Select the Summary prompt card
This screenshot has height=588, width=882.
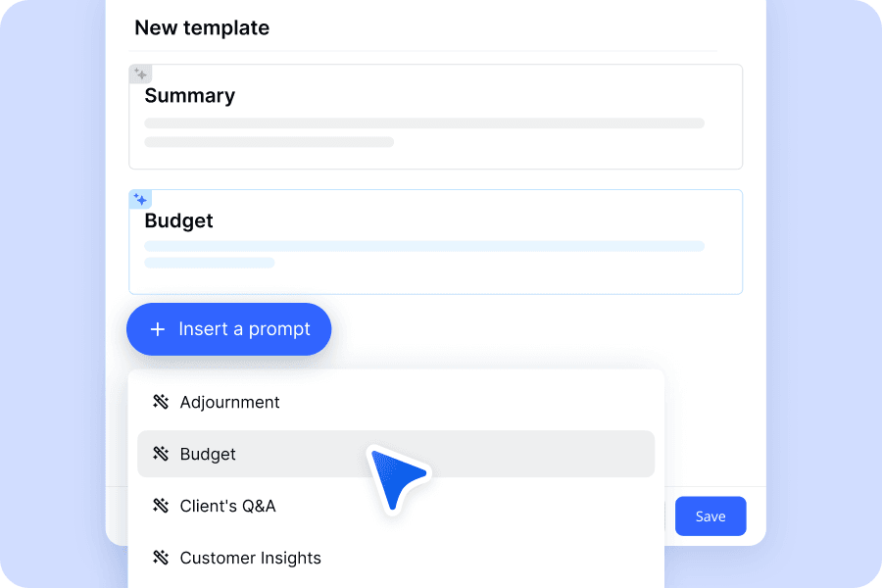click(435, 117)
